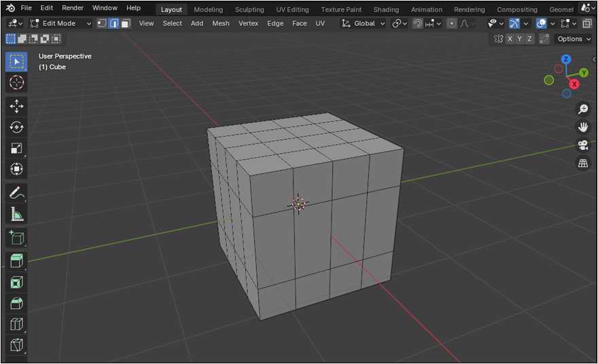Choose the Annotate pencil tool
The image size is (598, 364).
(x=17, y=193)
